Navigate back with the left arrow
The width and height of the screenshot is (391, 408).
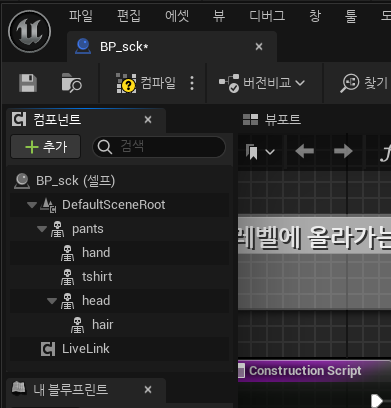point(305,152)
